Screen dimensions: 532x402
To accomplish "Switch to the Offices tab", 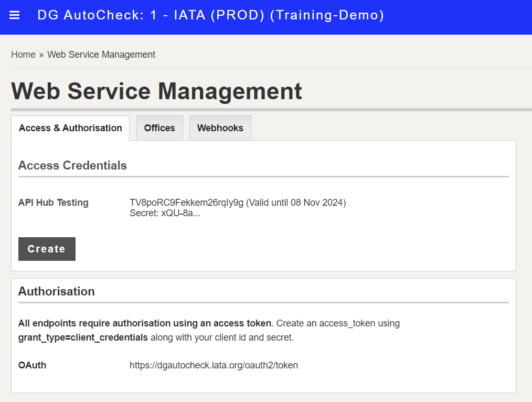I will 159,128.
